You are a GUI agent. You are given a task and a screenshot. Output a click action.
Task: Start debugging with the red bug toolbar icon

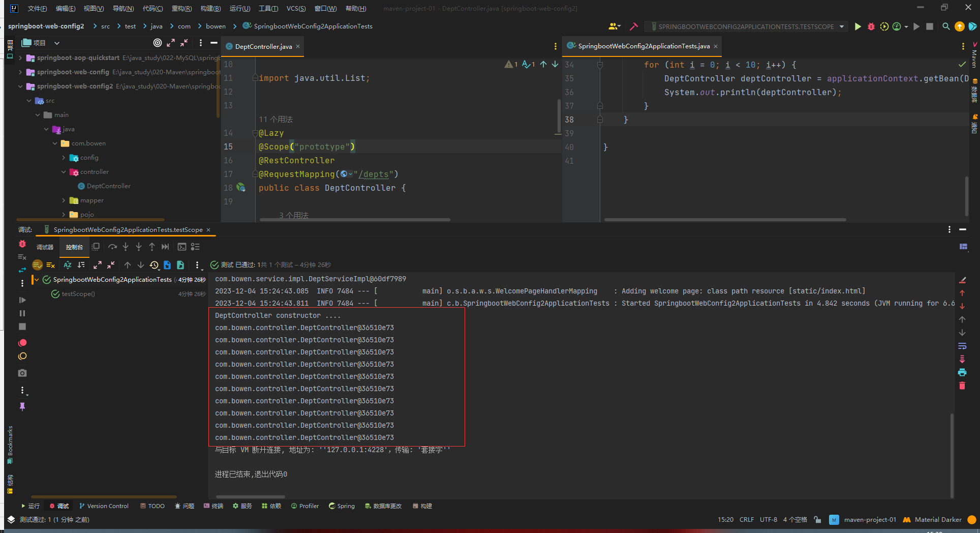click(871, 26)
